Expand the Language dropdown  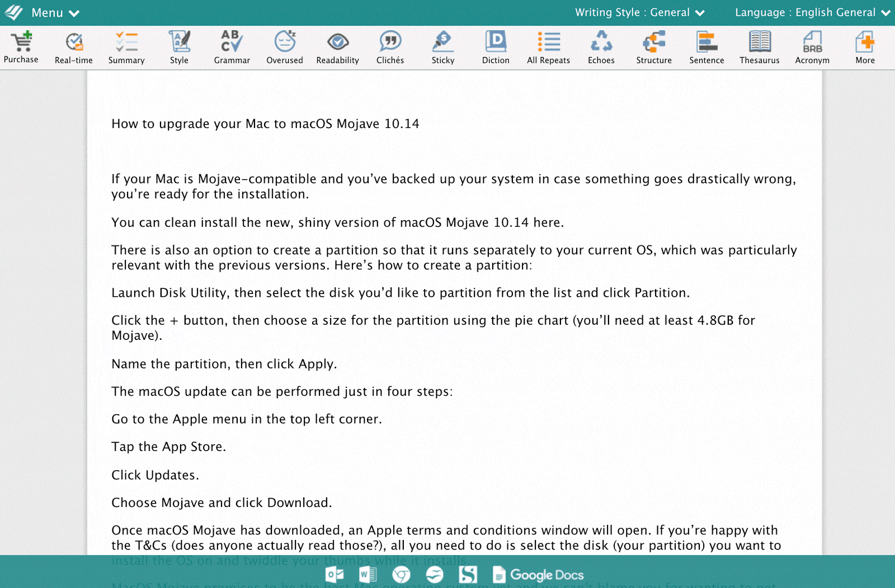[x=812, y=12]
